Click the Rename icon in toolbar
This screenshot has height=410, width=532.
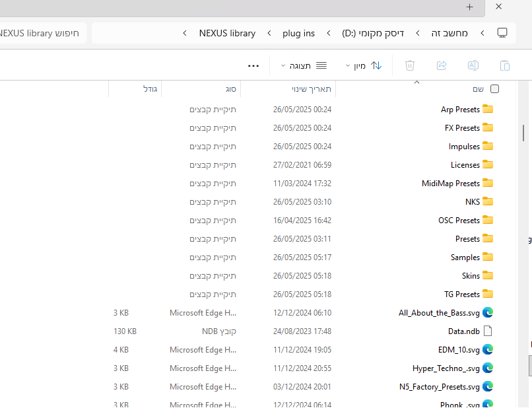coord(473,65)
